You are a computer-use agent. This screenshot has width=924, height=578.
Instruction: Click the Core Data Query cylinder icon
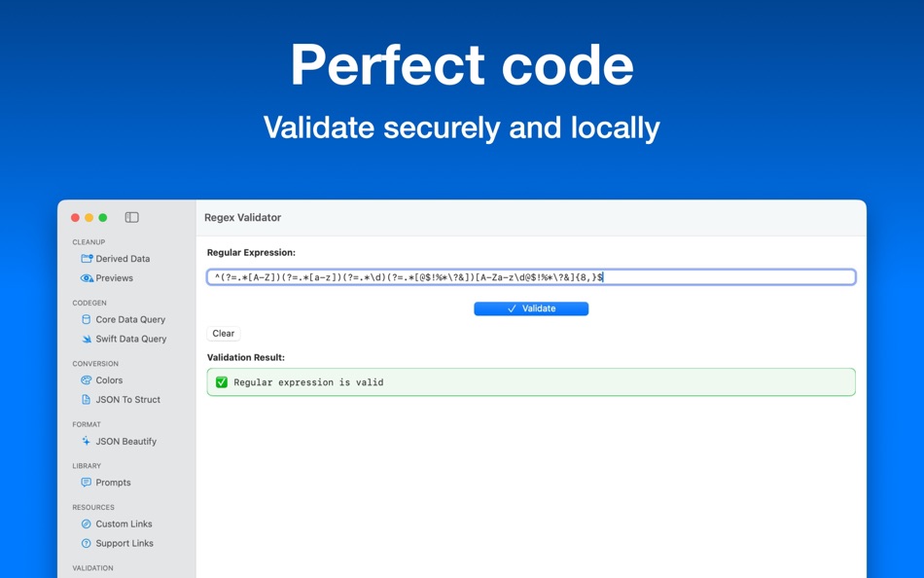(x=86, y=319)
